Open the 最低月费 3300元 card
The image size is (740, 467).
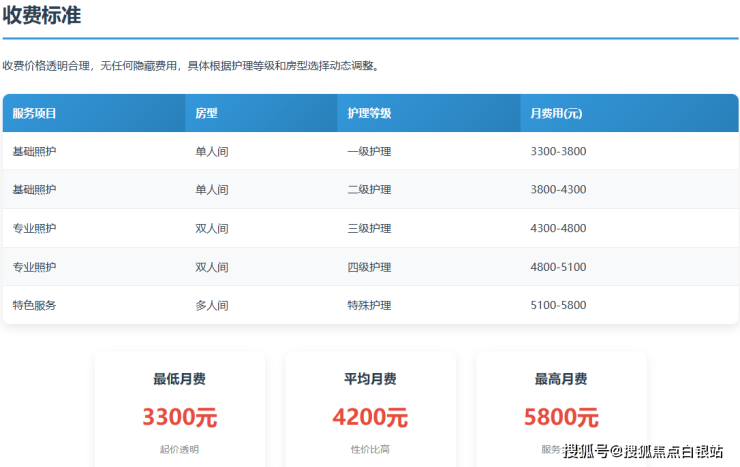pyautogui.click(x=179, y=408)
